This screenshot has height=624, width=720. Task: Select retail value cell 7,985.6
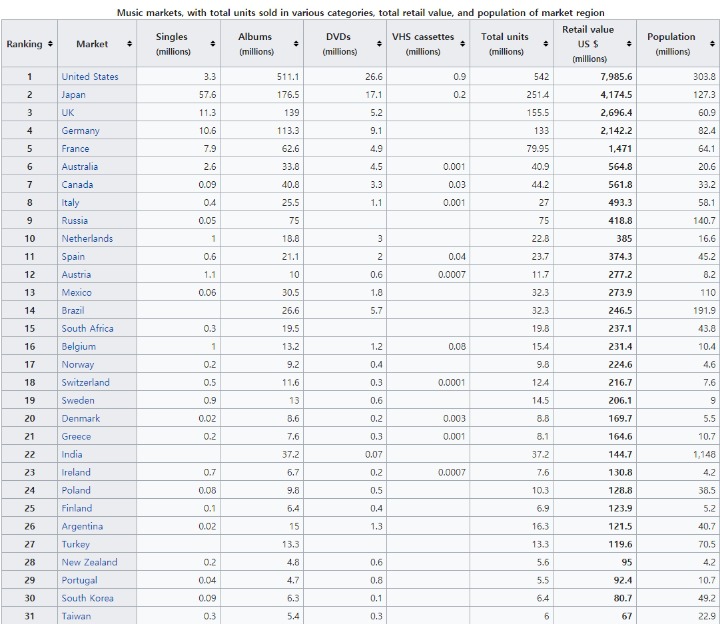595,77
